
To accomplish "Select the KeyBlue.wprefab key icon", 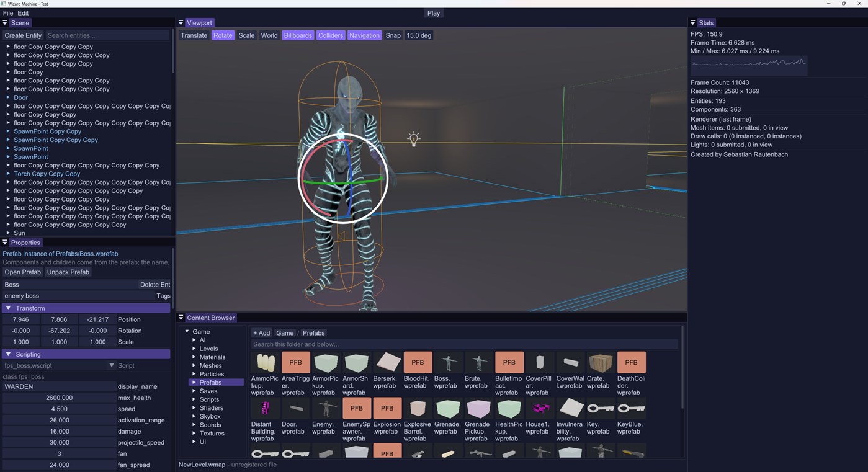I will [x=631, y=409].
